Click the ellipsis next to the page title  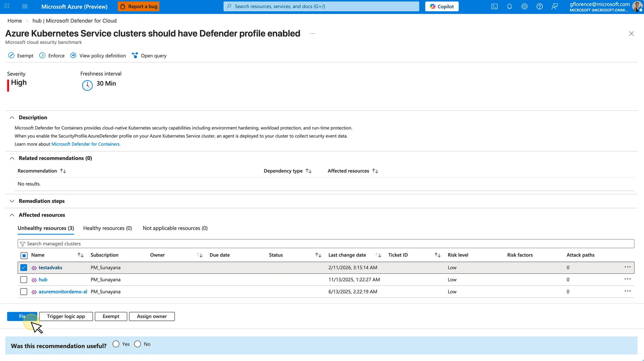tap(312, 34)
